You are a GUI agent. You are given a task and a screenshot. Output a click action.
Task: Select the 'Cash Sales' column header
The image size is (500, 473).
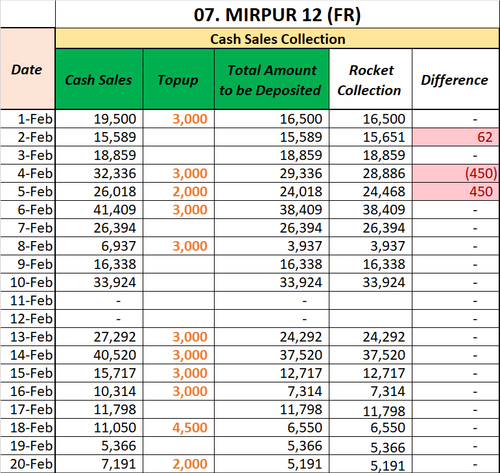pyautogui.click(x=99, y=79)
